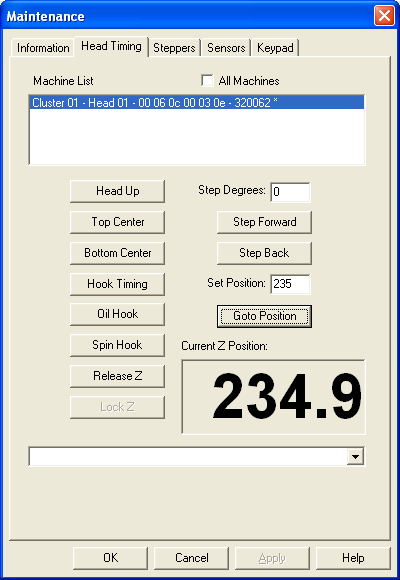Open the Keypad tab

pyautogui.click(x=275, y=48)
